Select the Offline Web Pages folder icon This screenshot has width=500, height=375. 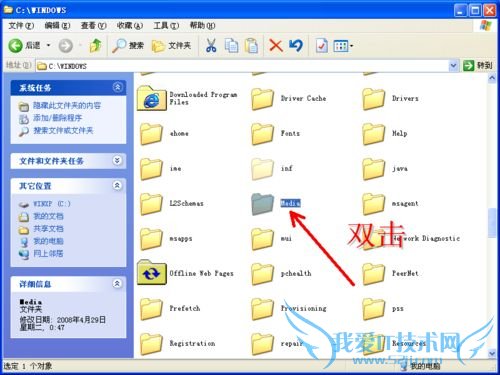pos(152,273)
